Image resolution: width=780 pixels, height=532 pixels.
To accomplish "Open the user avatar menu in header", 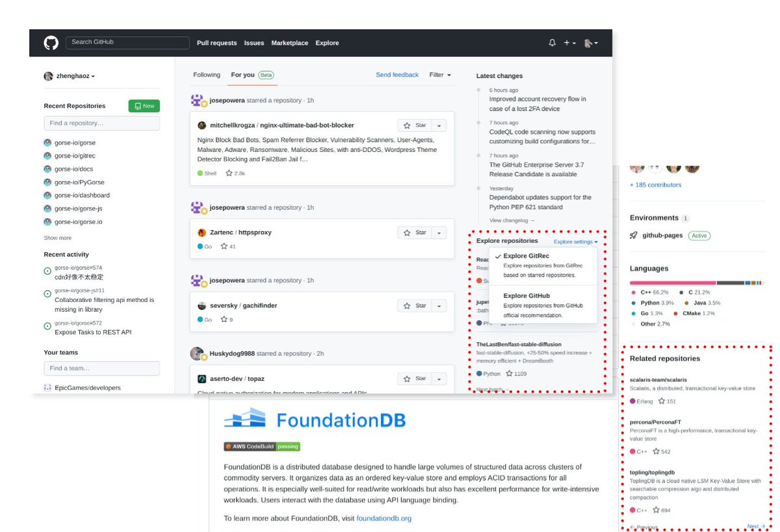I will click(591, 43).
